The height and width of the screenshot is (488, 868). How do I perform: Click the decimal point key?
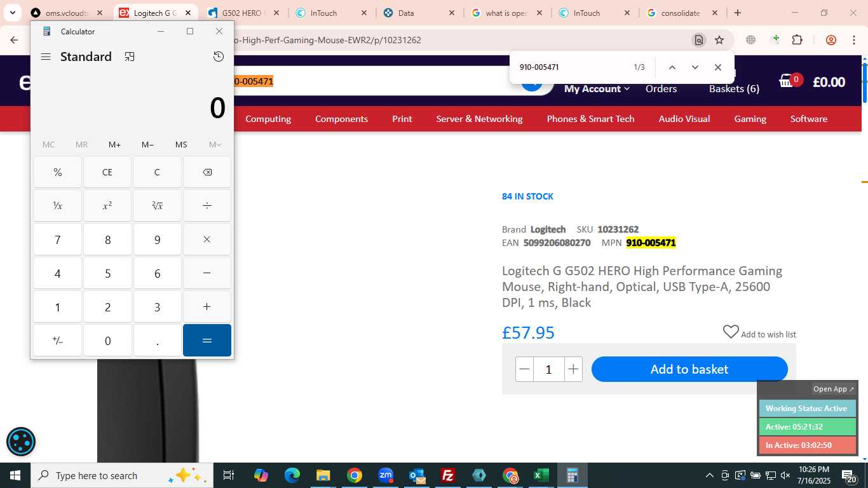157,341
